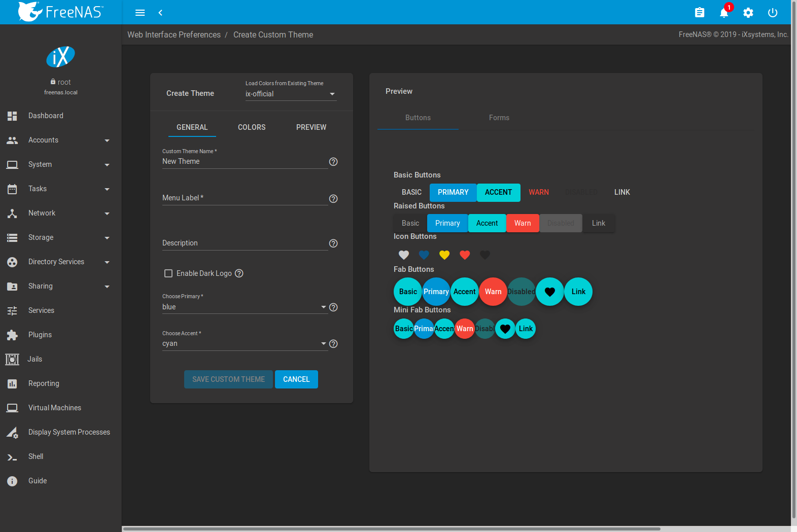Click the PRIMARY basic button
The width and height of the screenshot is (797, 532).
coord(453,192)
